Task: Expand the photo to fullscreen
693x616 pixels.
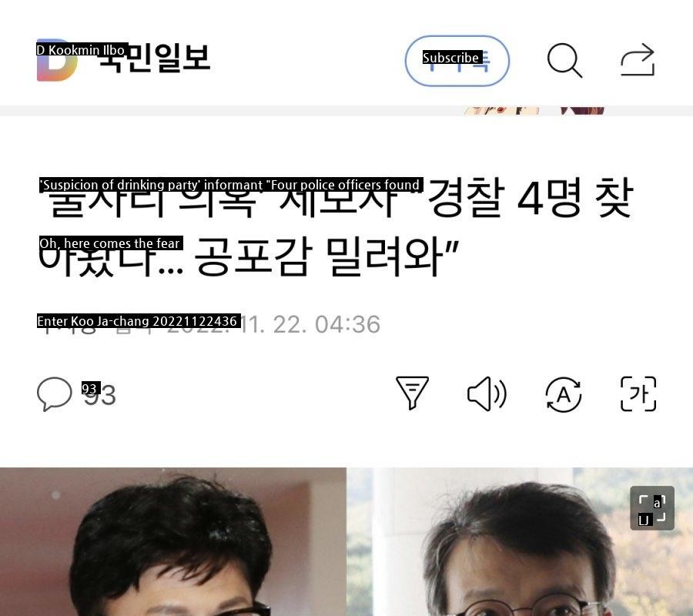Action: tap(652, 507)
